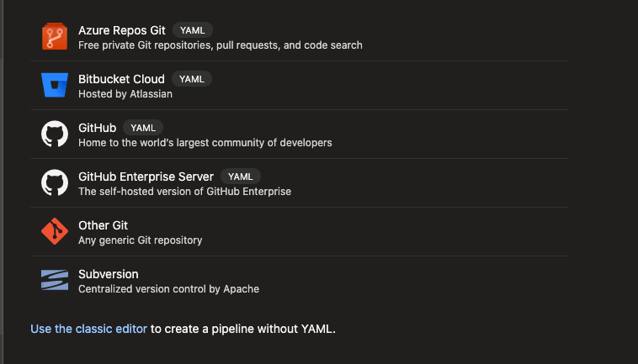Click the Subversion striped icon
Screen dimensions: 638x364
[55, 280]
